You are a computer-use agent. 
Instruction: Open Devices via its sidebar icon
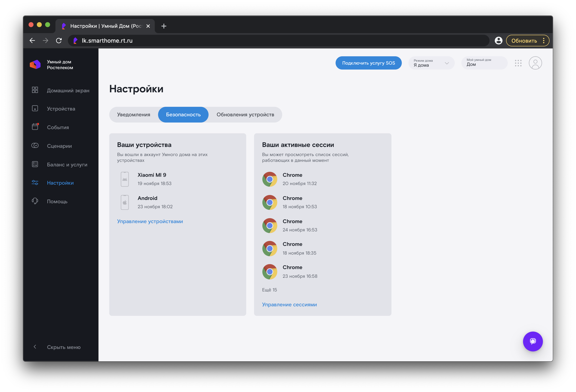[x=35, y=109]
